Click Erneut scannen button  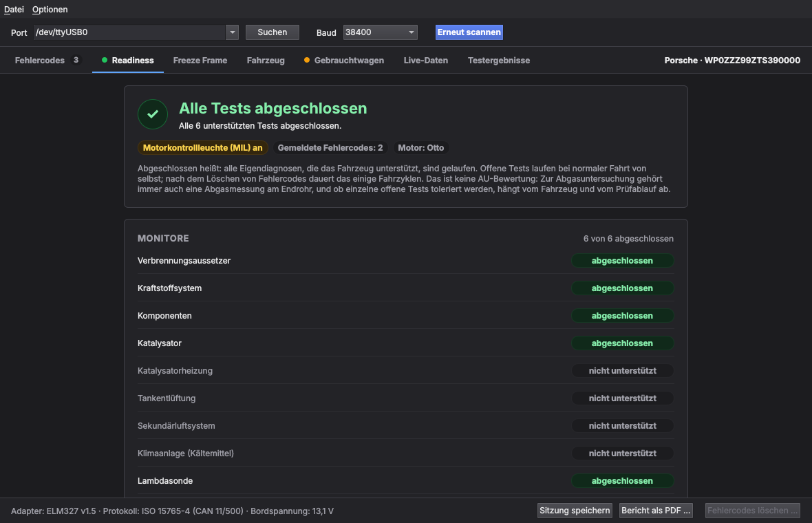469,32
